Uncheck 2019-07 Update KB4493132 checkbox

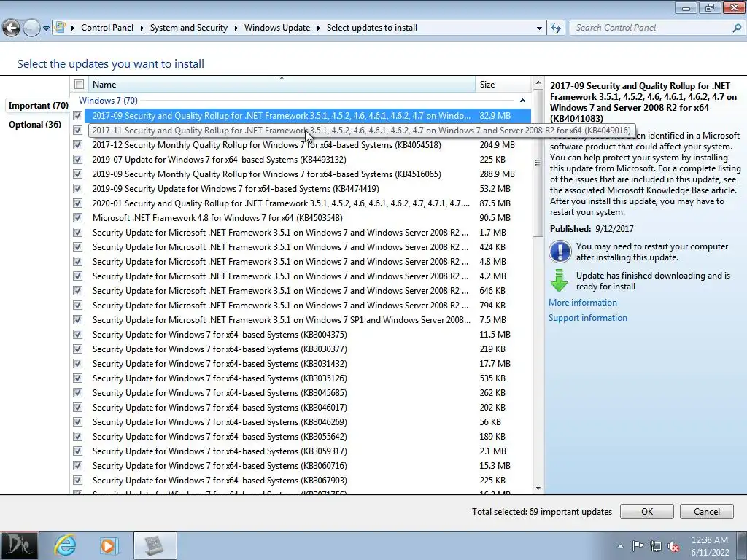(77, 159)
